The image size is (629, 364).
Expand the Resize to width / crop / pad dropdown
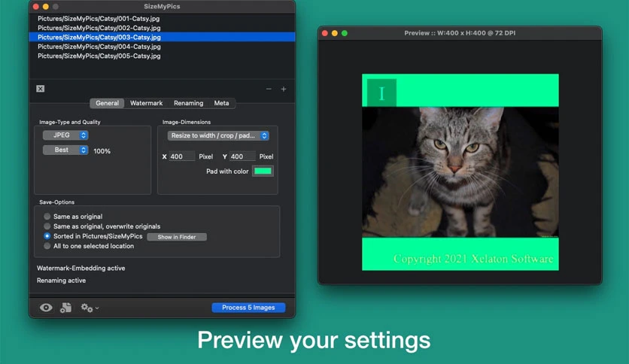pyautogui.click(x=218, y=135)
